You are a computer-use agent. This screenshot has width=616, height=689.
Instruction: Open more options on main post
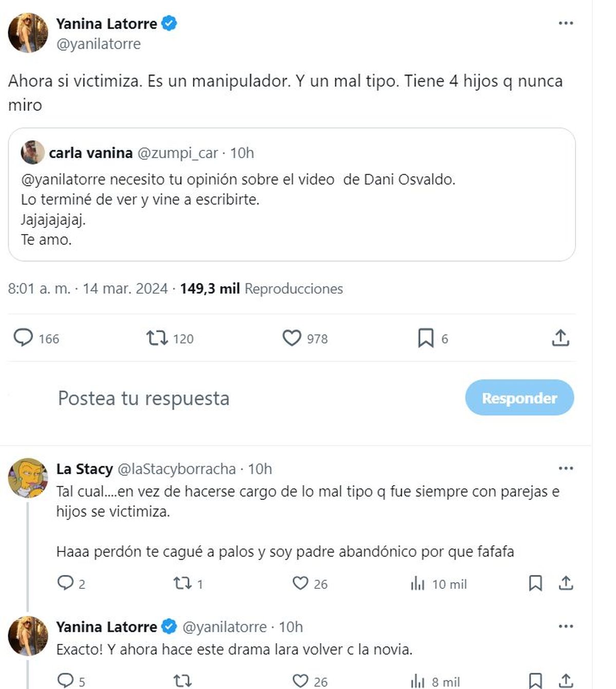pos(565,23)
